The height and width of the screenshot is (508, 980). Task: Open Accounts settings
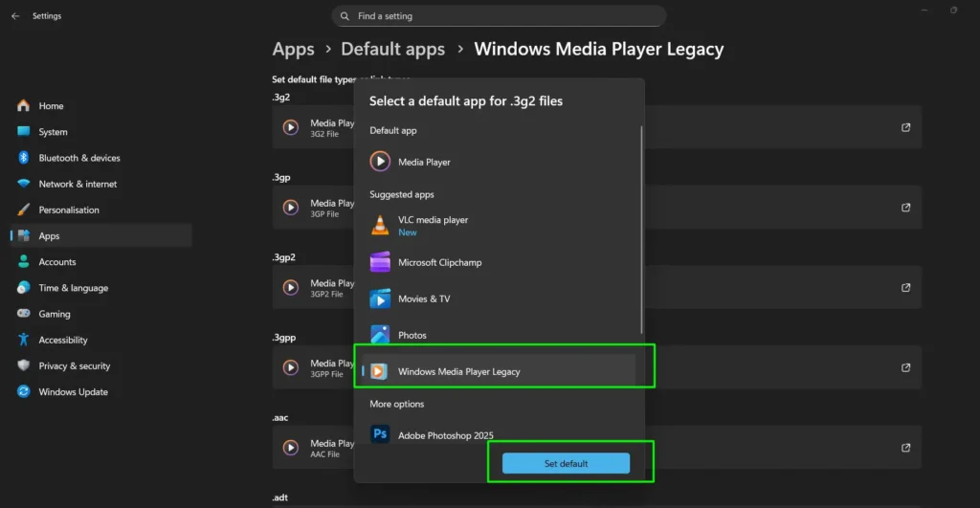click(101, 262)
